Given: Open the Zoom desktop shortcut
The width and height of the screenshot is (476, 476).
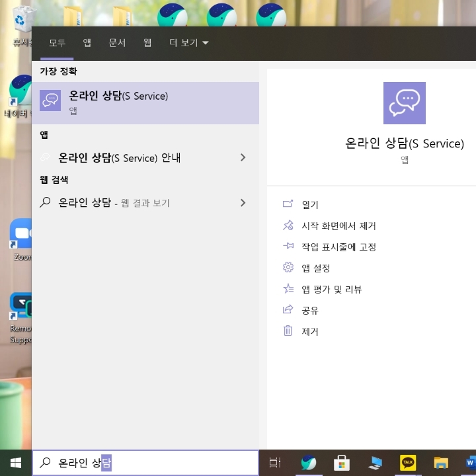Looking at the screenshot, I should 20,239.
